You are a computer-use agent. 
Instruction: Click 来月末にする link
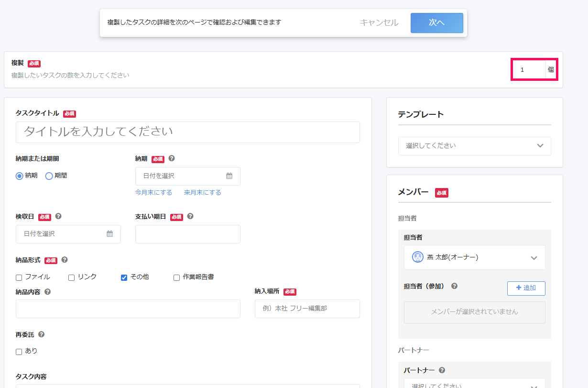pos(203,192)
